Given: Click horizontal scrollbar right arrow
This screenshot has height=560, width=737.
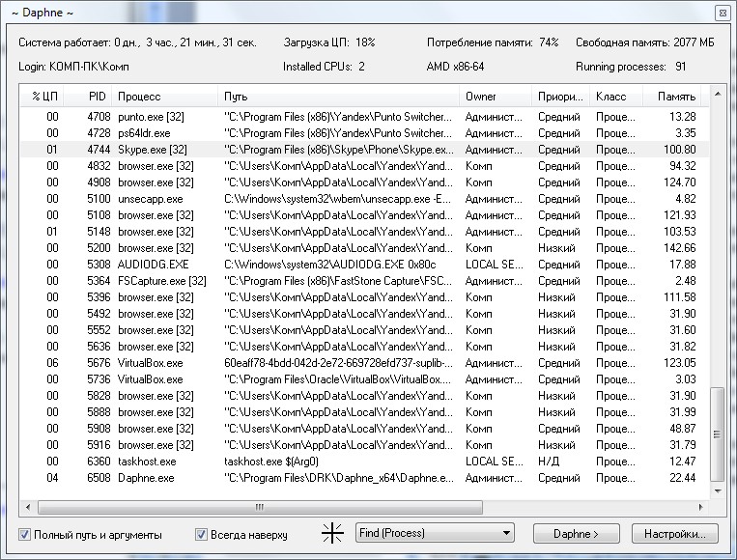Looking at the screenshot, I should click(701, 507).
